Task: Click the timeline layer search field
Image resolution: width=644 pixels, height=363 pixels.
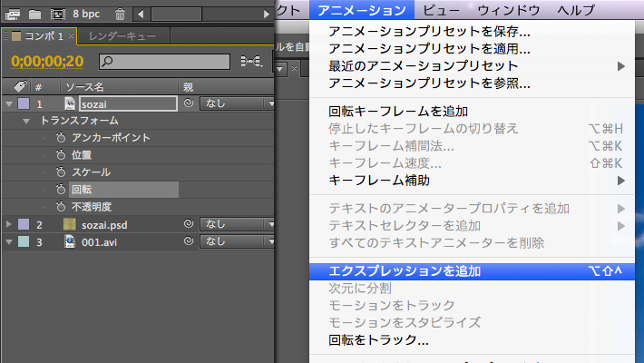Action: 165,62
